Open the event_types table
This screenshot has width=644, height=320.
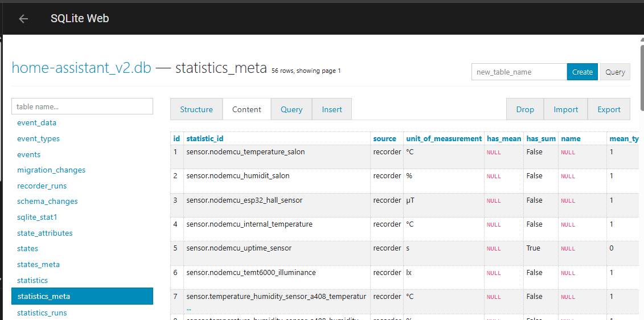pyautogui.click(x=38, y=139)
